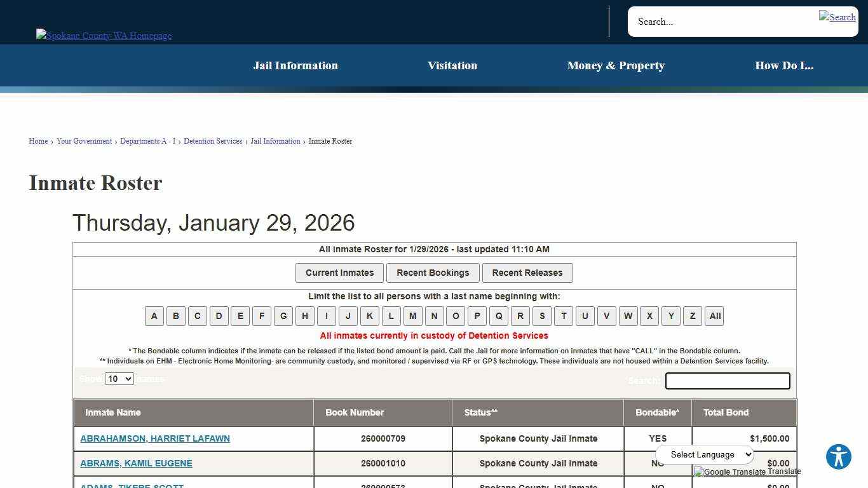Open the Jail Information menu
Screen dimensions: 868x488
click(295, 65)
